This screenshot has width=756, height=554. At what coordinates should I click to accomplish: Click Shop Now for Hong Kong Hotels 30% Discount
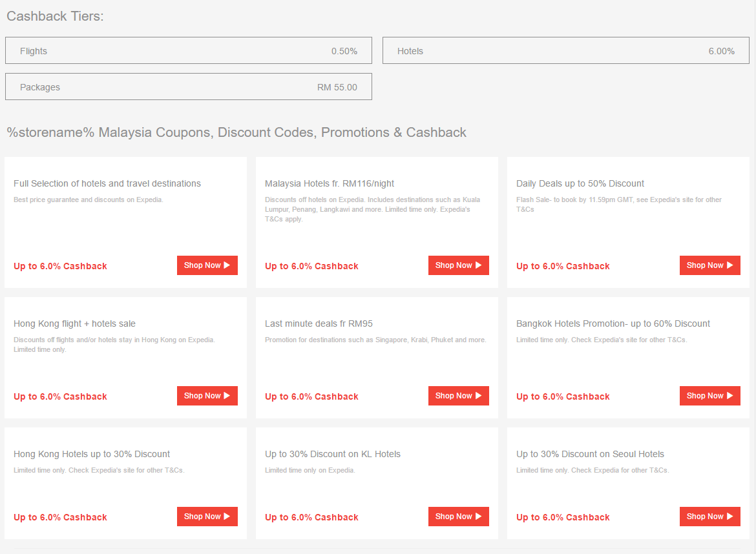pos(207,517)
